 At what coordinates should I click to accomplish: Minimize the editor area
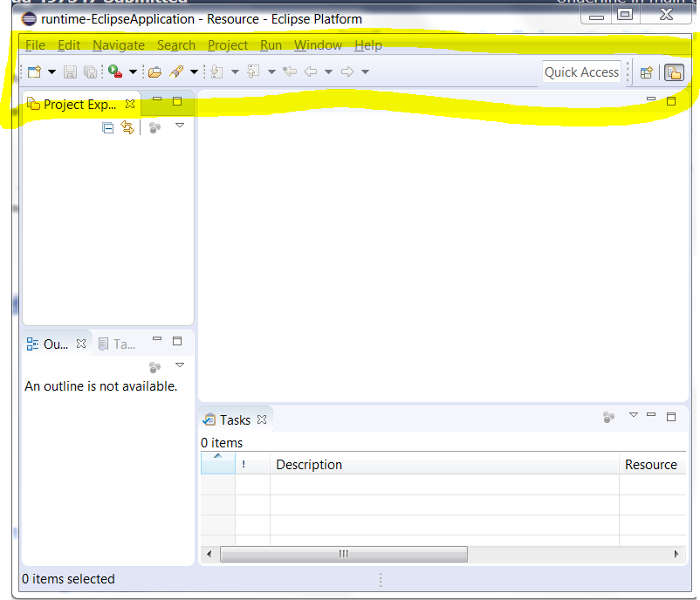pos(651,99)
